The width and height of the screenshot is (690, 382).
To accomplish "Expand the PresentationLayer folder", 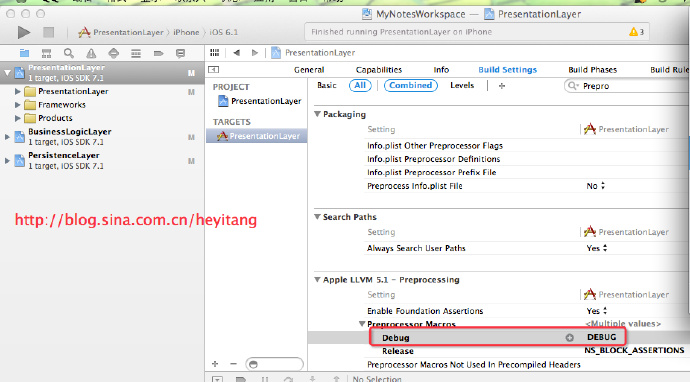I will point(18,92).
